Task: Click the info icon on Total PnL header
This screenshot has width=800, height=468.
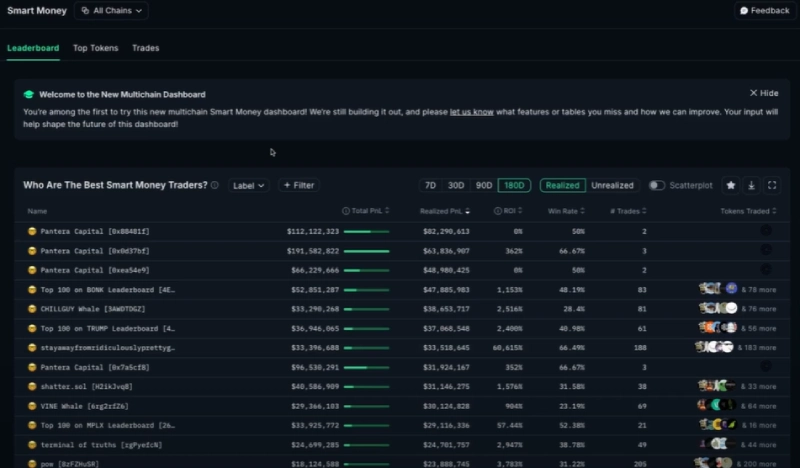Action: pyautogui.click(x=345, y=211)
